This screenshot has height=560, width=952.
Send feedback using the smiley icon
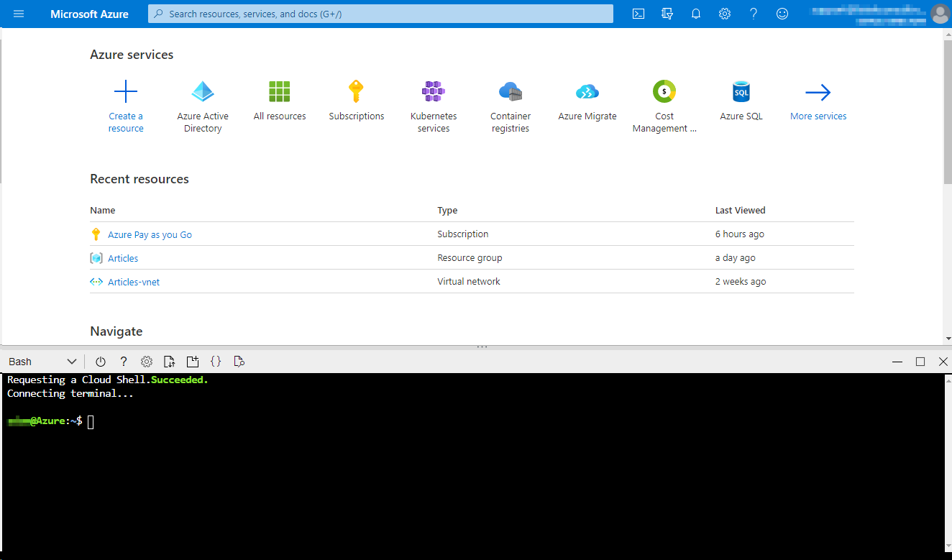782,14
